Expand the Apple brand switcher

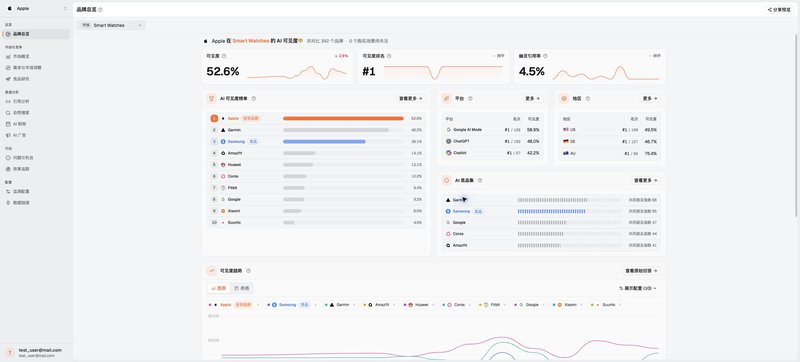pos(36,9)
